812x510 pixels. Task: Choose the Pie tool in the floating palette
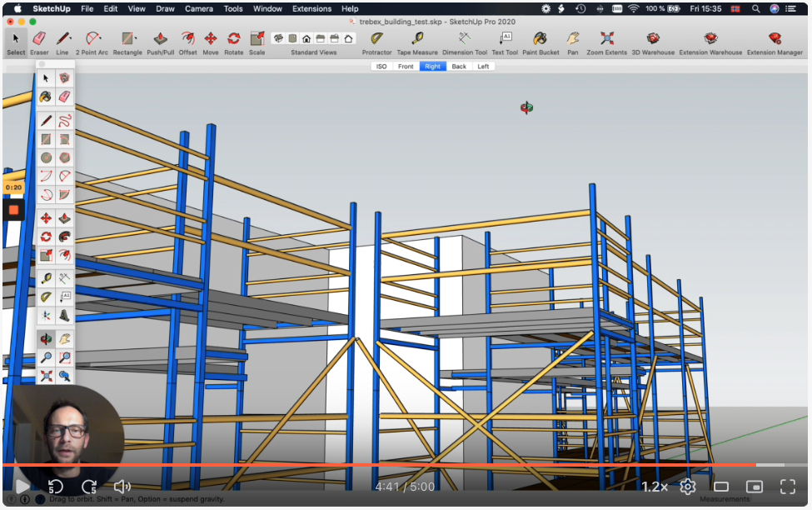point(64,195)
